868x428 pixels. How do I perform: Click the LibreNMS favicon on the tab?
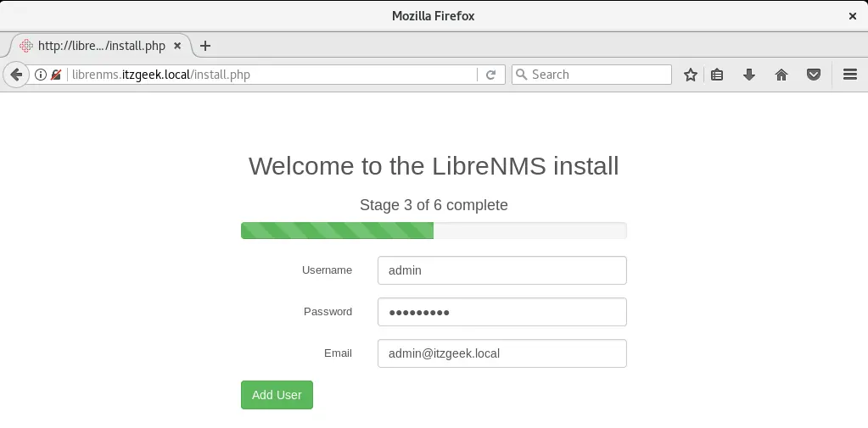(25, 46)
